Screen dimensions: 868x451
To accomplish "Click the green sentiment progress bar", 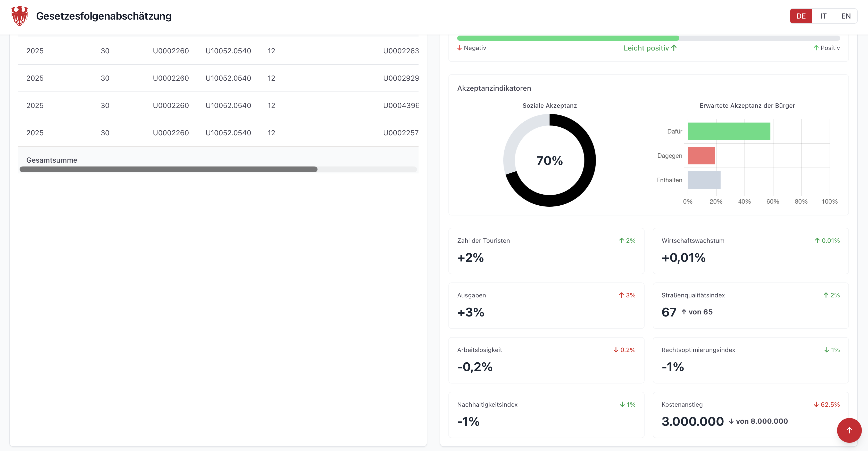I will (x=568, y=38).
